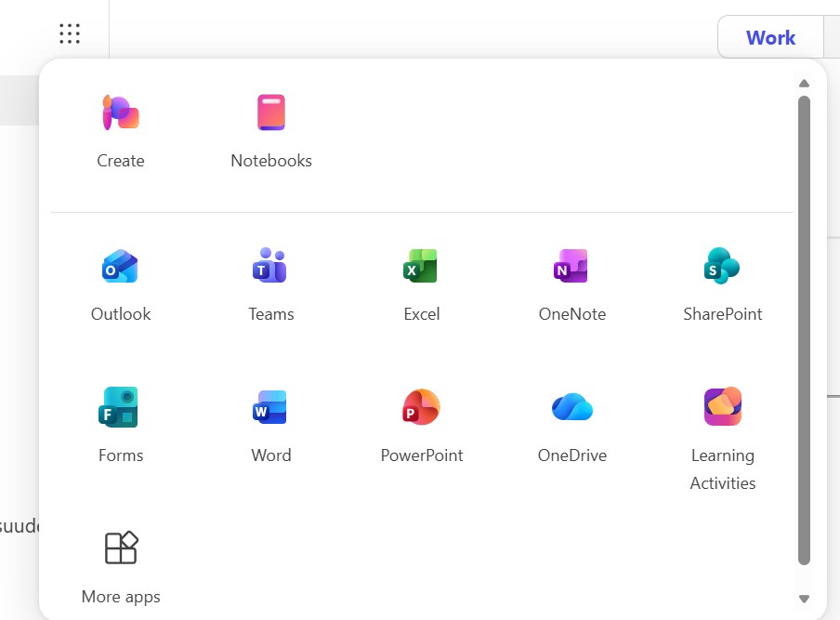The image size is (840, 620).
Task: Click the More apps text label
Action: 121,597
